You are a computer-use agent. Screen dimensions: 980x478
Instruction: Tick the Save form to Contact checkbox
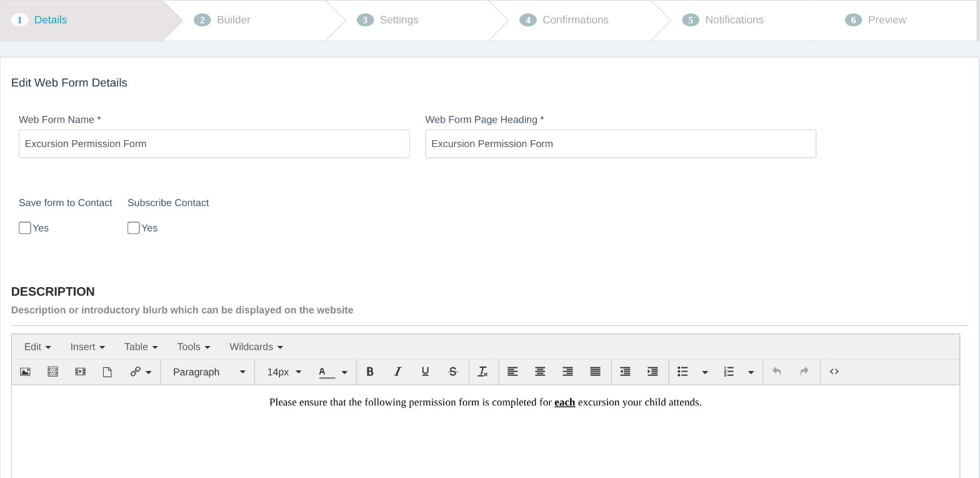(x=25, y=228)
